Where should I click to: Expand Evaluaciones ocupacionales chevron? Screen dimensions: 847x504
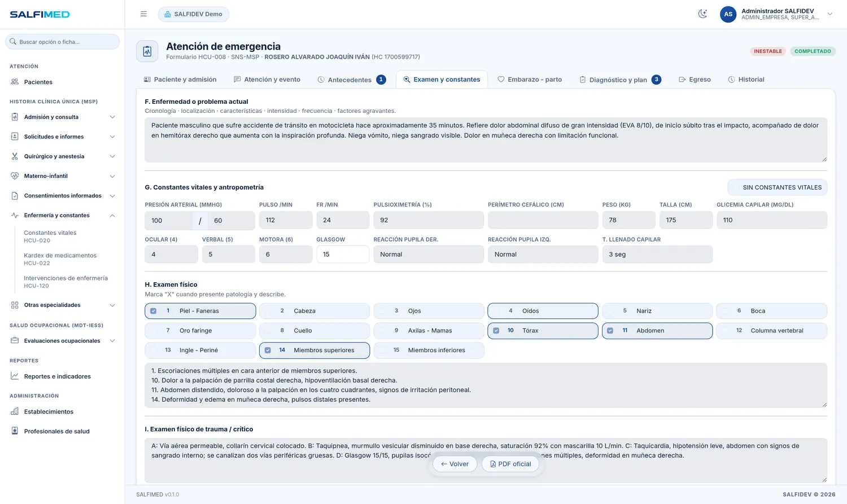pyautogui.click(x=112, y=341)
